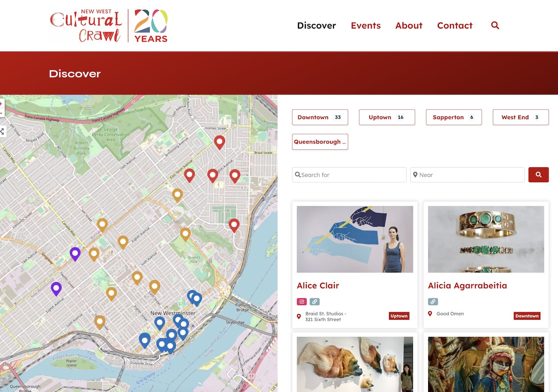Open Alicia Agarrabeitia's website link icon
Screen dimensions: 558x392
click(433, 301)
